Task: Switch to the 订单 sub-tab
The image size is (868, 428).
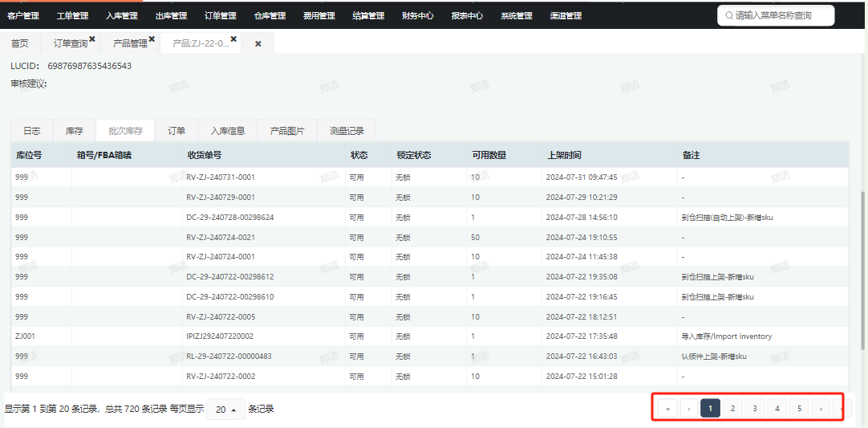Action: [176, 132]
